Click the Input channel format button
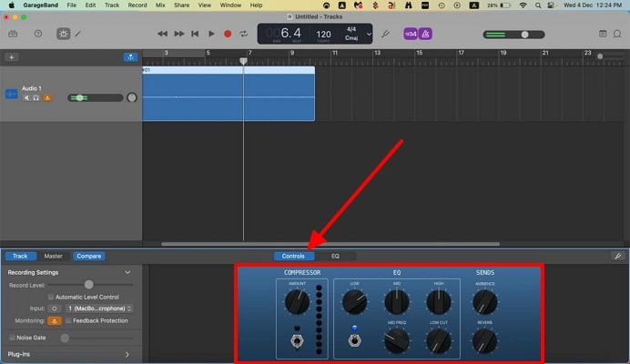630x364 pixels. [55, 308]
